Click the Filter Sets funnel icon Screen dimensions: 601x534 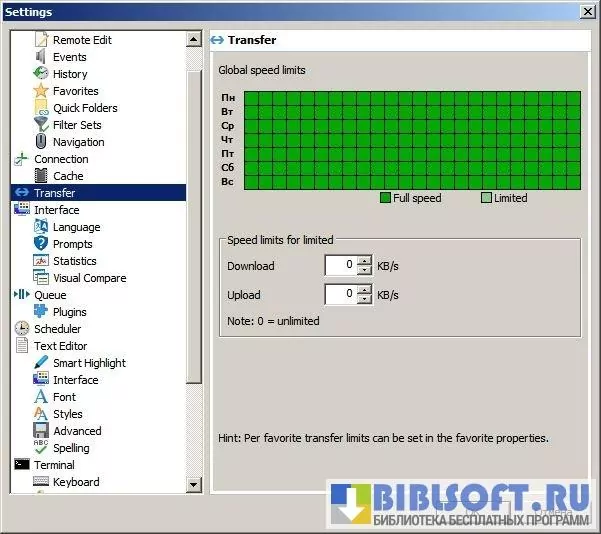[41, 125]
